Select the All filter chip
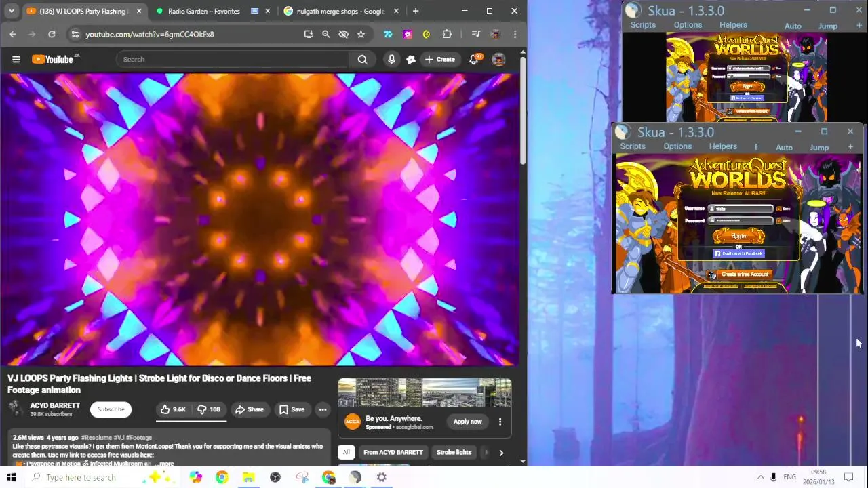The height and width of the screenshot is (488, 868). click(346, 452)
